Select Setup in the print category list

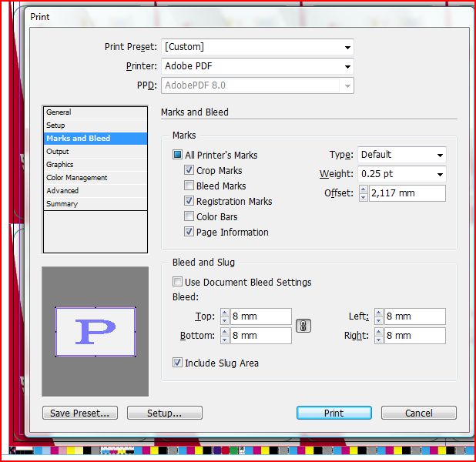[96, 126]
